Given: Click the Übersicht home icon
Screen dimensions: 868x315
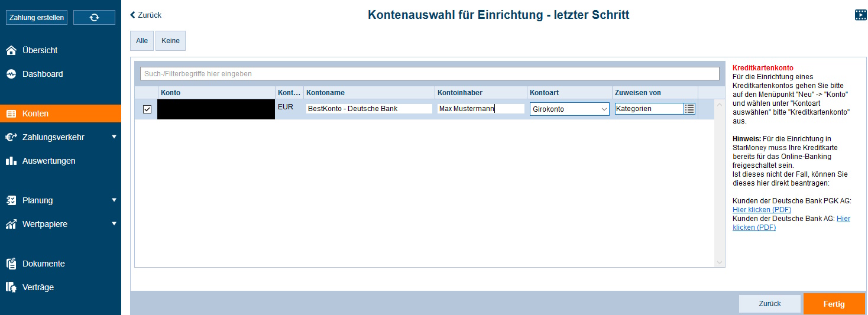Looking at the screenshot, I should click(11, 51).
